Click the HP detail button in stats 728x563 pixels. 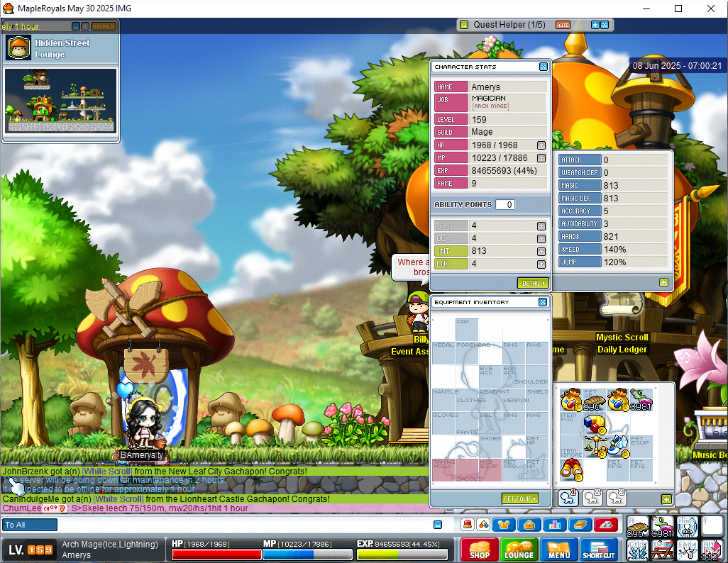541,145
